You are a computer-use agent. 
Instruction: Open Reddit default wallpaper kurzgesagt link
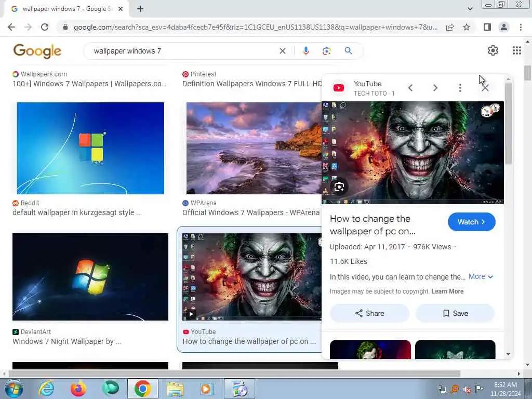click(x=77, y=212)
